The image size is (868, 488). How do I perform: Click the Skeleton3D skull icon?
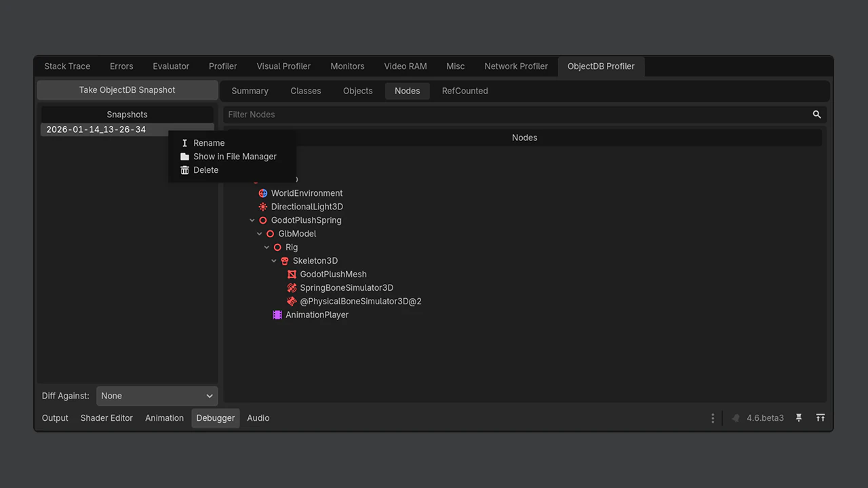pos(285,261)
